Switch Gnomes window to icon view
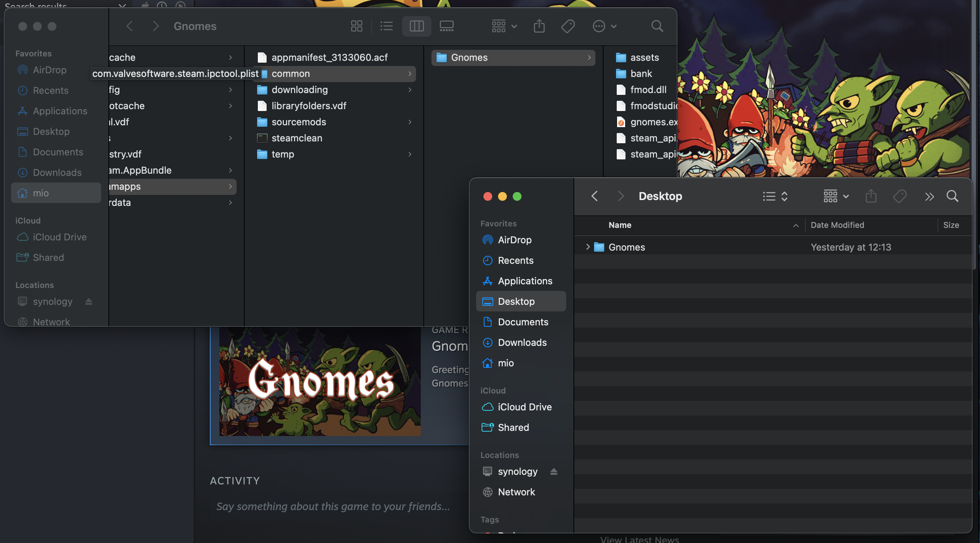This screenshot has width=980, height=543. [356, 26]
